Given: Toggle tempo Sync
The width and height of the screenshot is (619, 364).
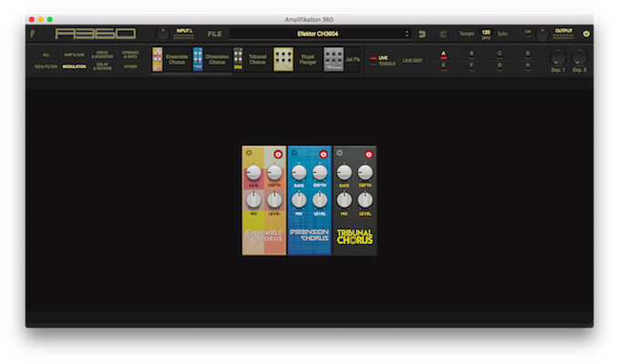Looking at the screenshot, I should tap(502, 34).
